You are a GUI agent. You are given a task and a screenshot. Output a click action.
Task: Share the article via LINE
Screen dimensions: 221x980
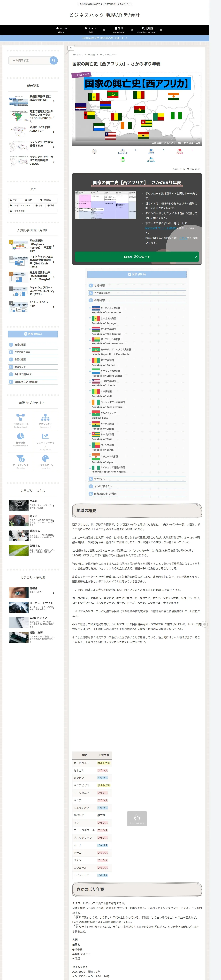click(x=123, y=159)
